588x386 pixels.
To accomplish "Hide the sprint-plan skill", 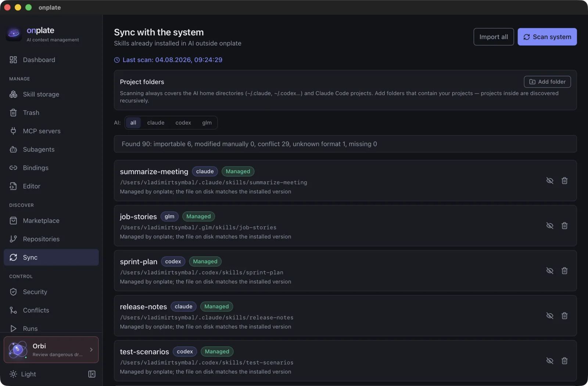I will [x=550, y=271].
